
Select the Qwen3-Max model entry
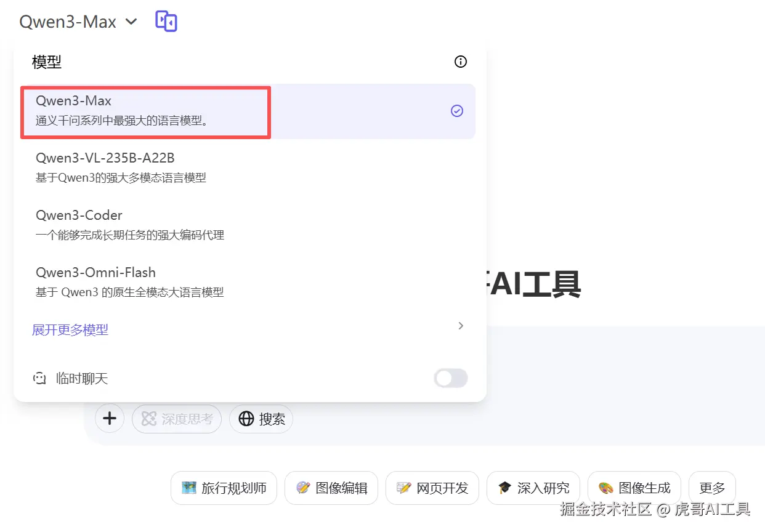point(248,111)
